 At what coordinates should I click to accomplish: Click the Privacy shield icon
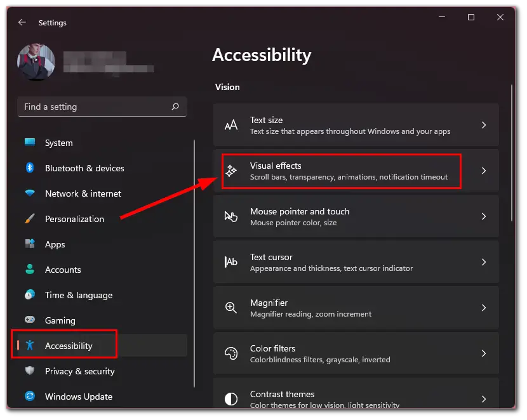[30, 371]
